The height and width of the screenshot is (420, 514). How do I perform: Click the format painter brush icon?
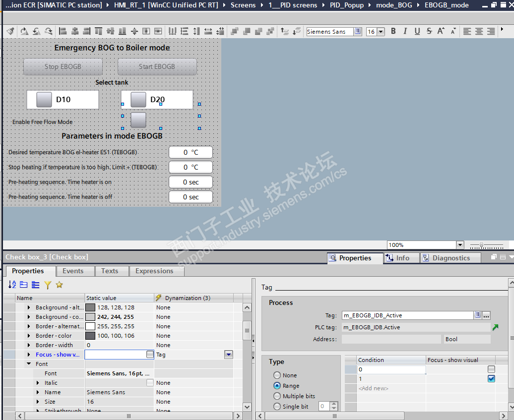(10, 31)
